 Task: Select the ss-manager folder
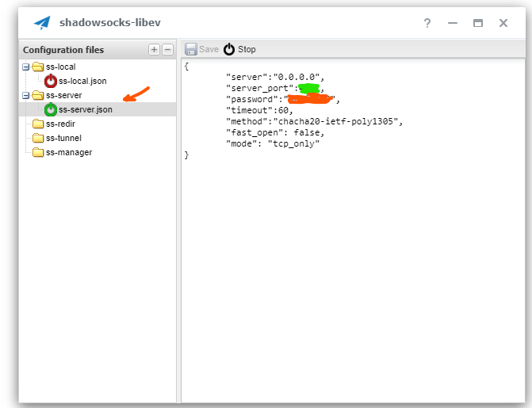point(68,152)
